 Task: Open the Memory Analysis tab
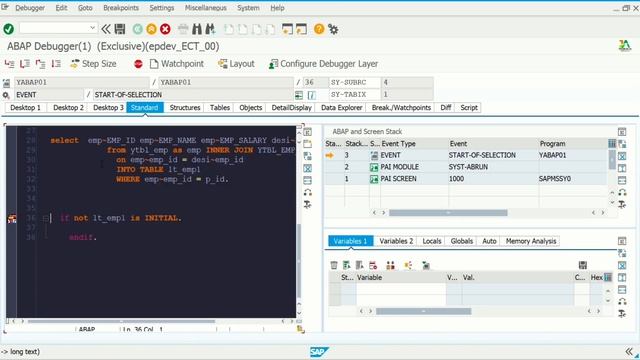[531, 241]
